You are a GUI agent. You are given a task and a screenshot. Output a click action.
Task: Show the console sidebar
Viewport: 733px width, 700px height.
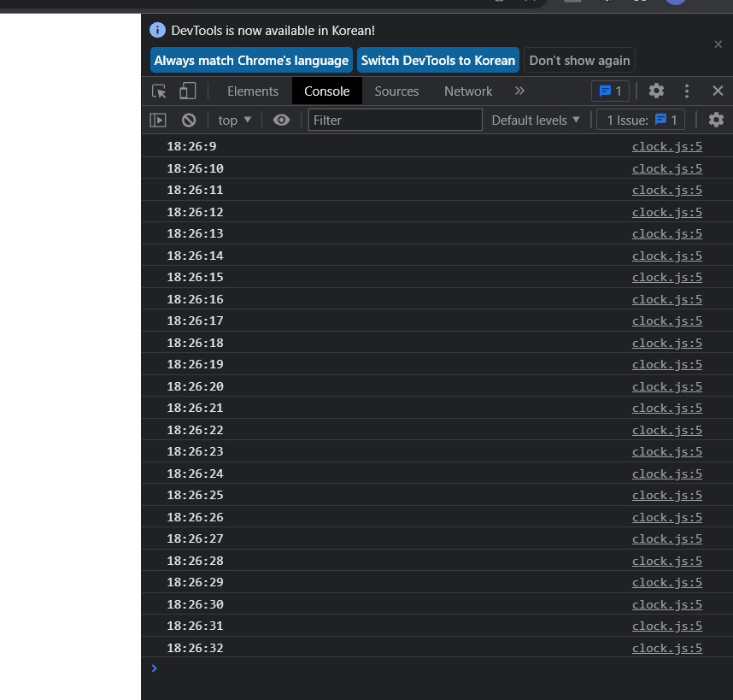[158, 121]
